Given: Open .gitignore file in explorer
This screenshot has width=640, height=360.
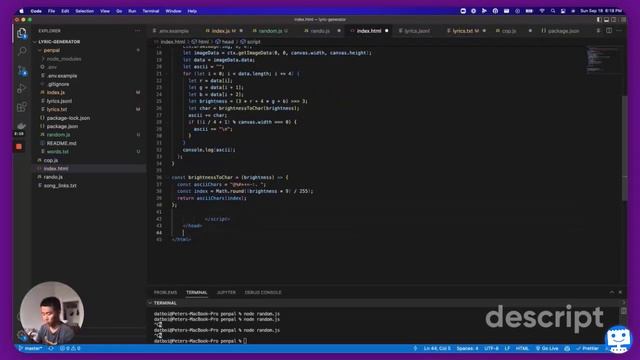Looking at the screenshot, I should [x=58, y=84].
